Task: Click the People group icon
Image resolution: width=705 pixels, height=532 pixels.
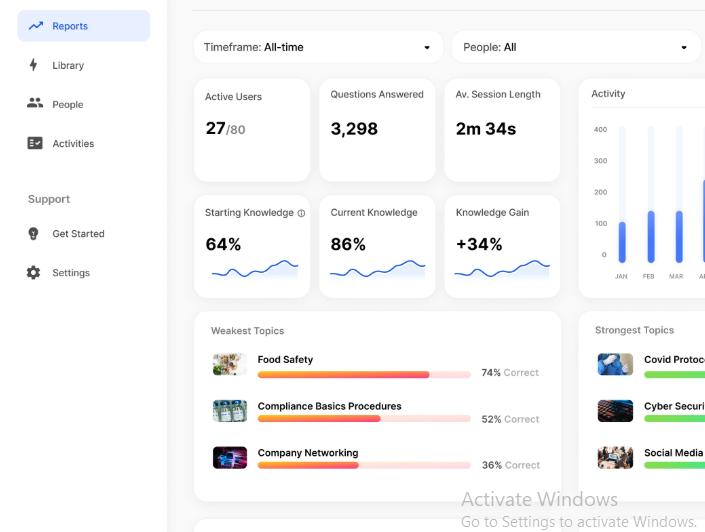Action: (x=35, y=103)
